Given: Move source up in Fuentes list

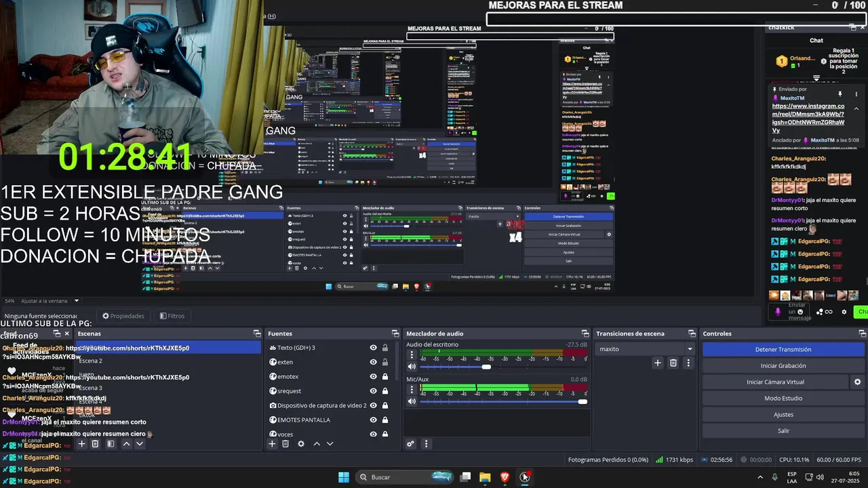Looking at the screenshot, I should tap(317, 444).
